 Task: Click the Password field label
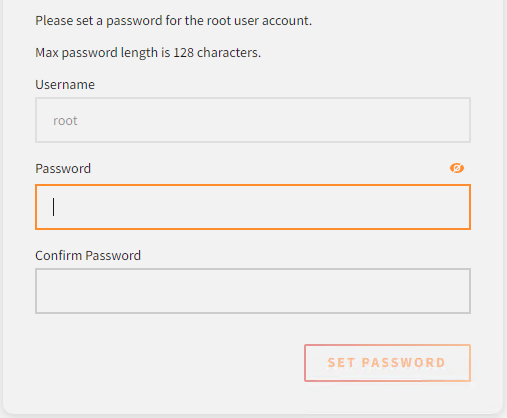pos(63,168)
